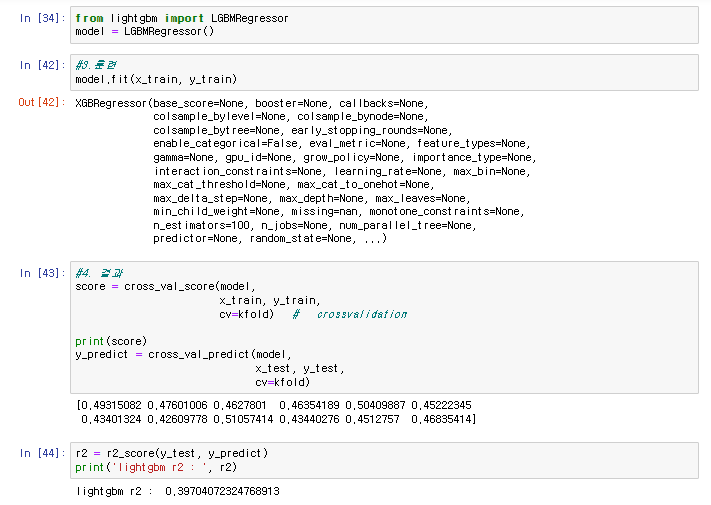Click the 'model = LGBMRegressor()' line
711x505 pixels.
(x=144, y=31)
